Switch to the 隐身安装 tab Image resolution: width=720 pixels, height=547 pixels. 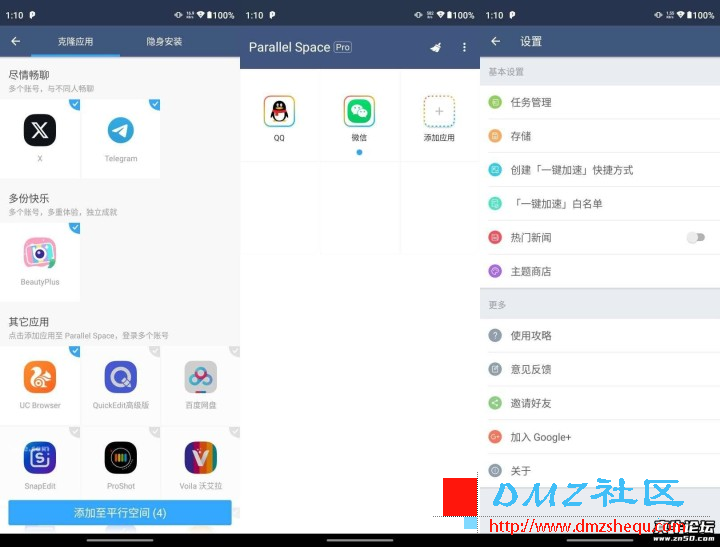[164, 42]
